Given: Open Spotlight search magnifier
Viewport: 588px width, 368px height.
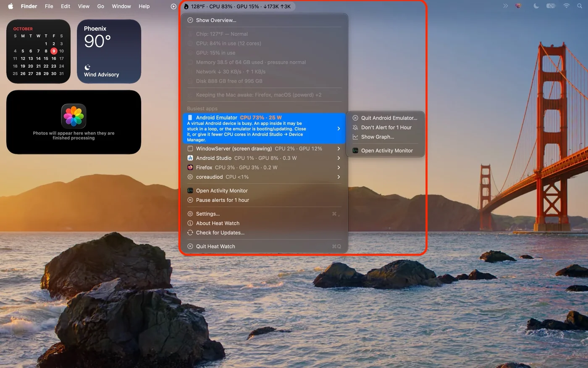Looking at the screenshot, I should click(580, 6).
